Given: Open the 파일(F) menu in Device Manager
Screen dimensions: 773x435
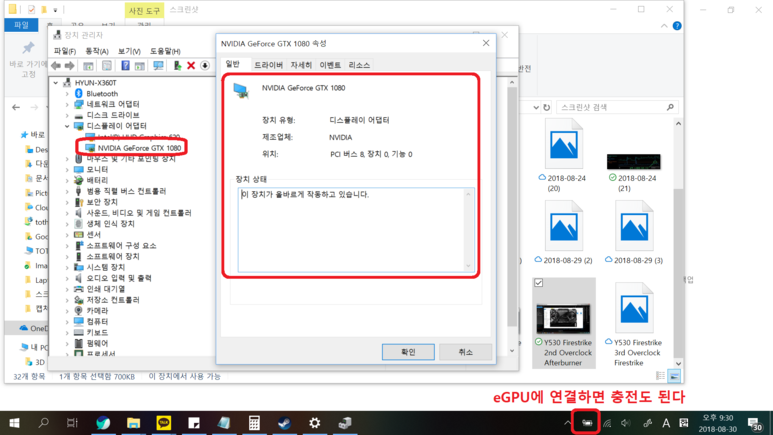Looking at the screenshot, I should [65, 51].
